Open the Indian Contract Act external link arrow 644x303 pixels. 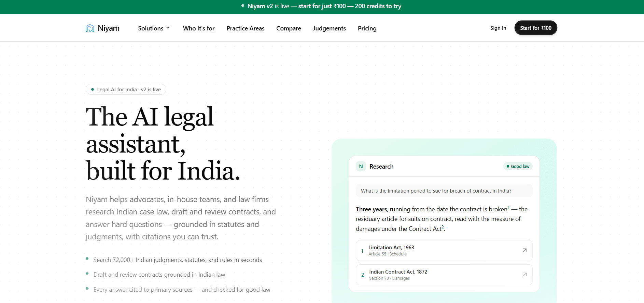click(524, 275)
